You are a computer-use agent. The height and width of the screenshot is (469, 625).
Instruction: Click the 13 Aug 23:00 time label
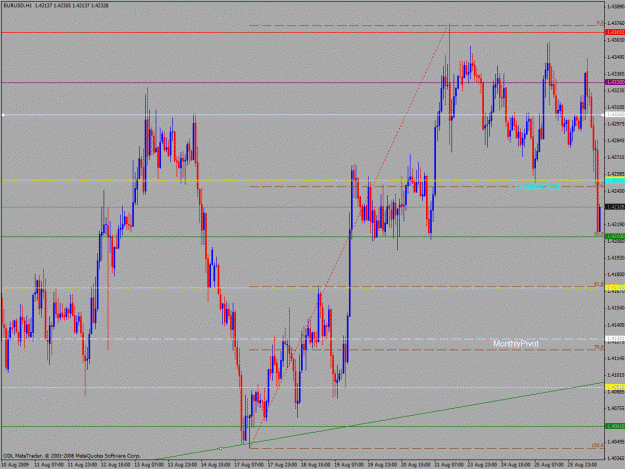(x=183, y=465)
